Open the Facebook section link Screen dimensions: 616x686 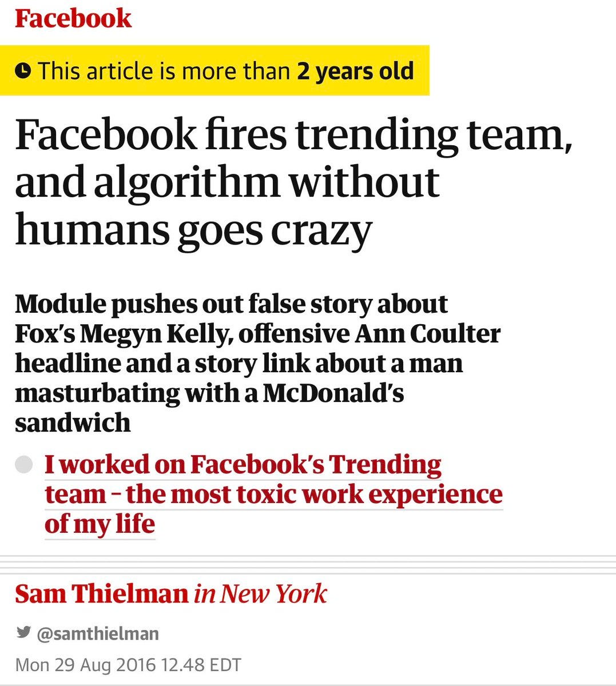click(x=73, y=18)
